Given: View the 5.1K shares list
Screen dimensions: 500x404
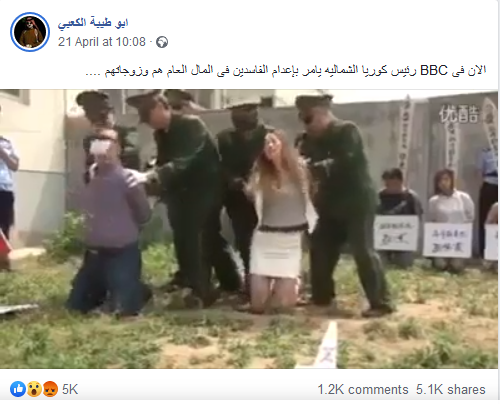Looking at the screenshot, I should click(450, 389).
